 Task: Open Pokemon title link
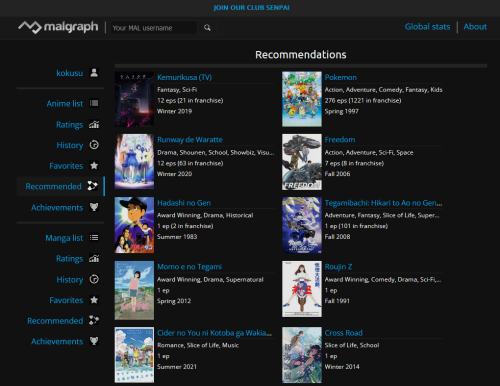[341, 77]
